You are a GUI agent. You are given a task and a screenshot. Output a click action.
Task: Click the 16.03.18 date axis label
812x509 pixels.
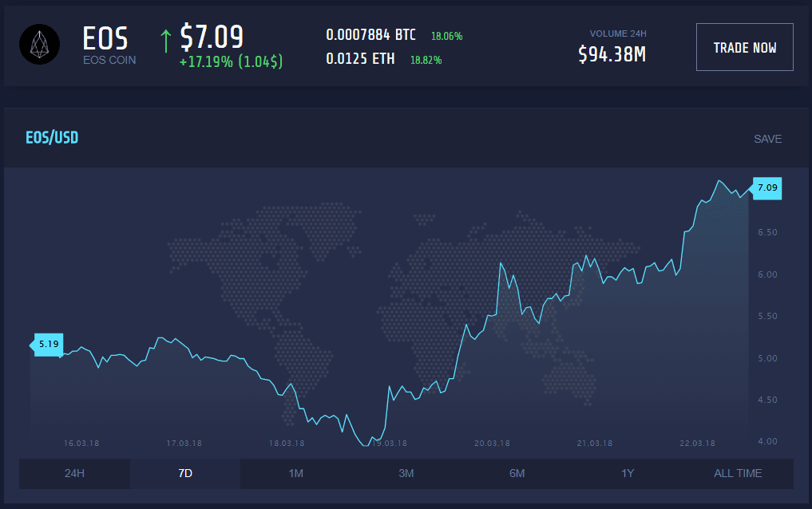click(81, 444)
